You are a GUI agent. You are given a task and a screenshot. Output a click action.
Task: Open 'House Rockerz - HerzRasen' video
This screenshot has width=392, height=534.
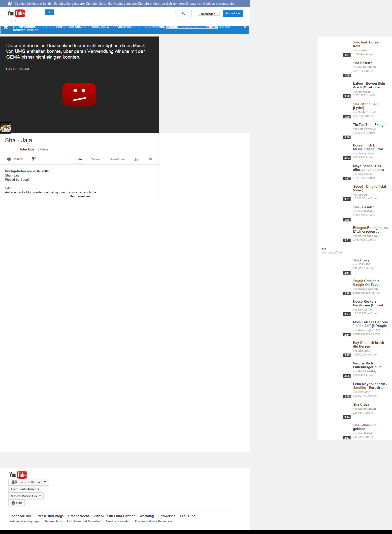368,303
